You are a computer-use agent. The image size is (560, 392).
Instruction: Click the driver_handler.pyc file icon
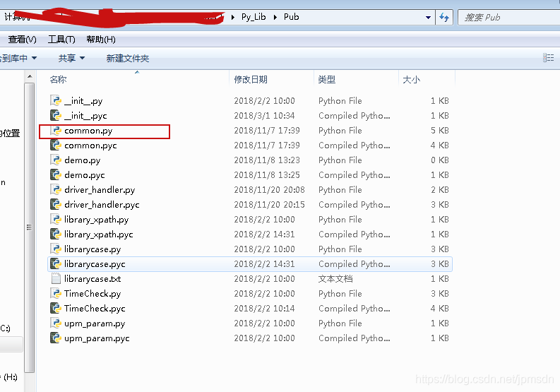[56, 204]
